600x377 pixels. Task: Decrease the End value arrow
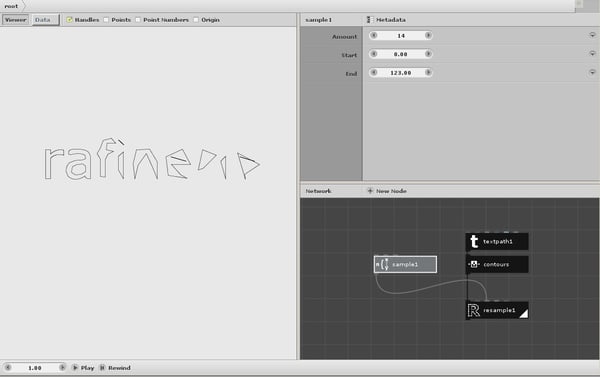click(374, 72)
